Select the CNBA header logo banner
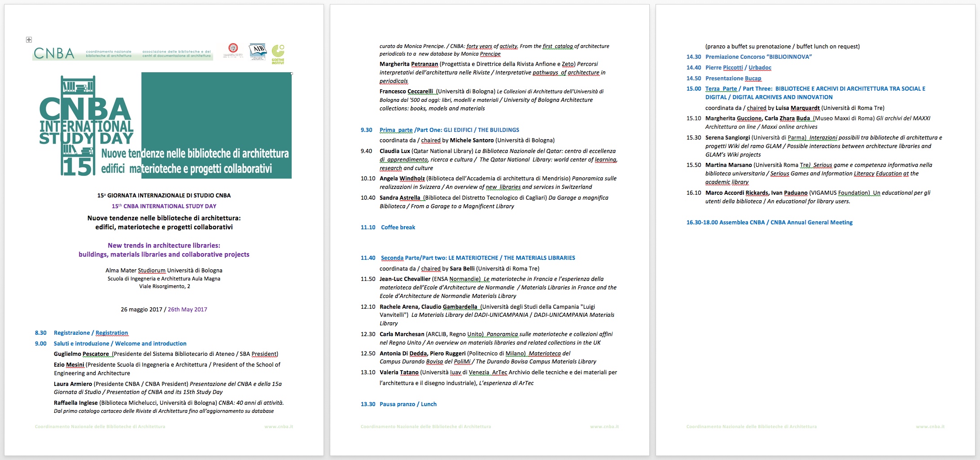Image resolution: width=980 pixels, height=460 pixels. (x=122, y=53)
